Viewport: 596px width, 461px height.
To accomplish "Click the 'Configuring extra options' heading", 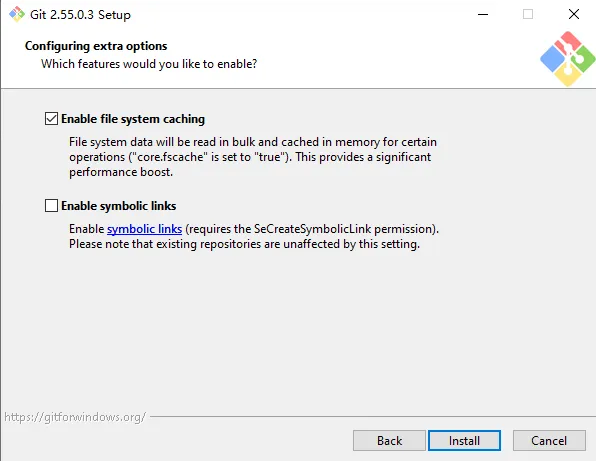I will click(96, 46).
